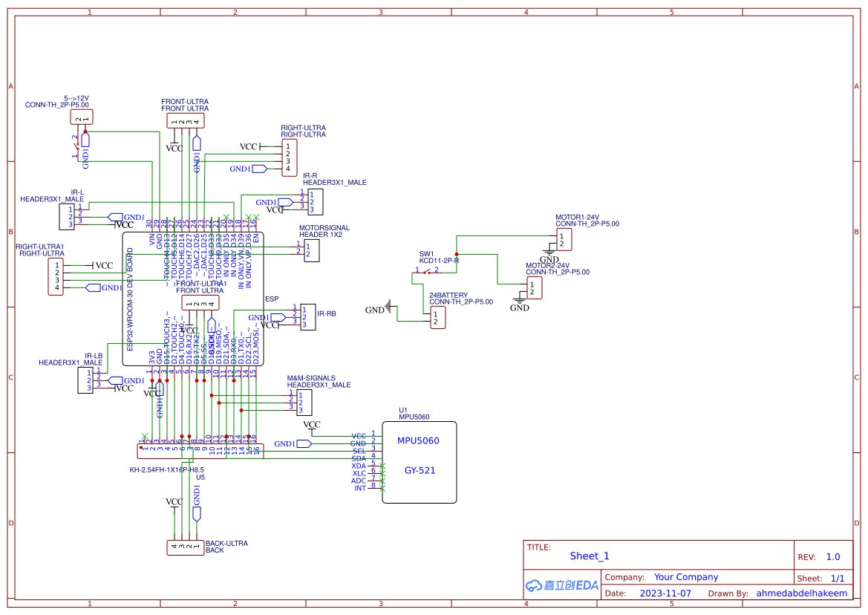The image size is (868, 615).
Task: Click the Sheet_1 title text
Action: [588, 556]
